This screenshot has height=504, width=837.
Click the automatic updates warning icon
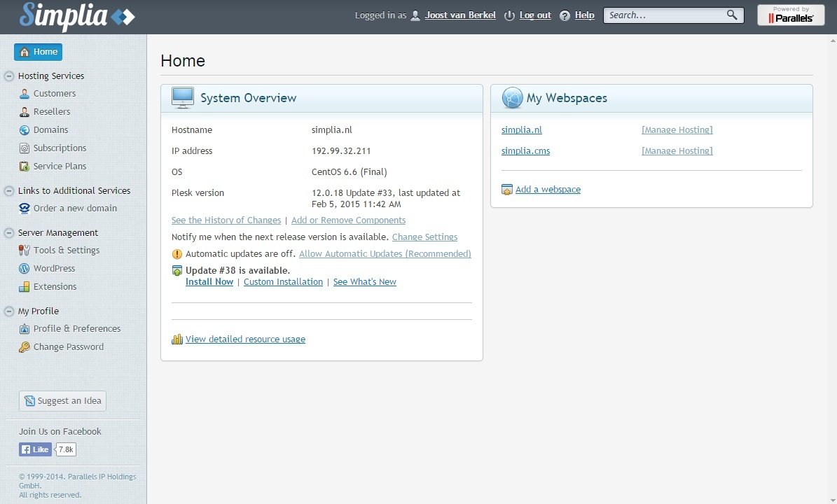pos(177,254)
